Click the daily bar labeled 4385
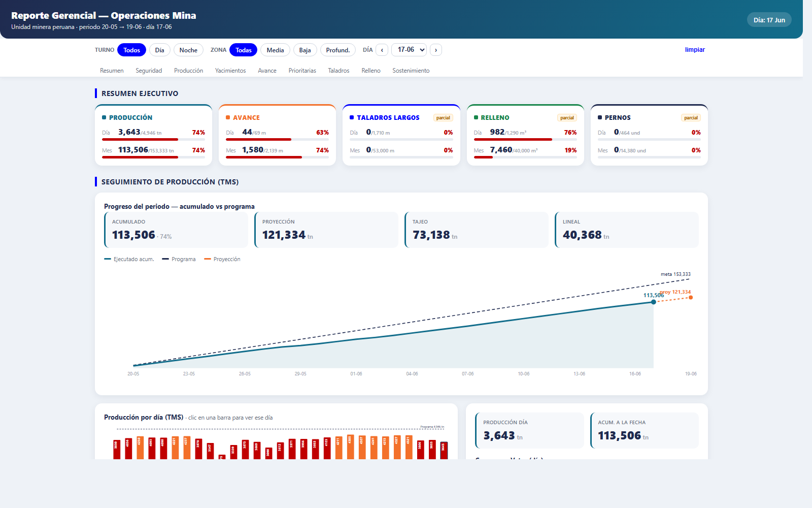The image size is (812, 508). (x=350, y=447)
